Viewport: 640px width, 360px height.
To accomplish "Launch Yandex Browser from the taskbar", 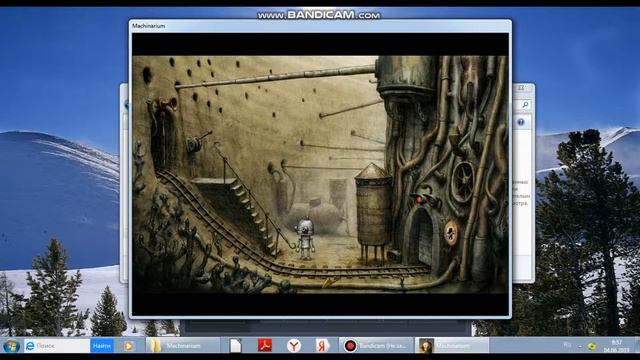I will (x=293, y=346).
